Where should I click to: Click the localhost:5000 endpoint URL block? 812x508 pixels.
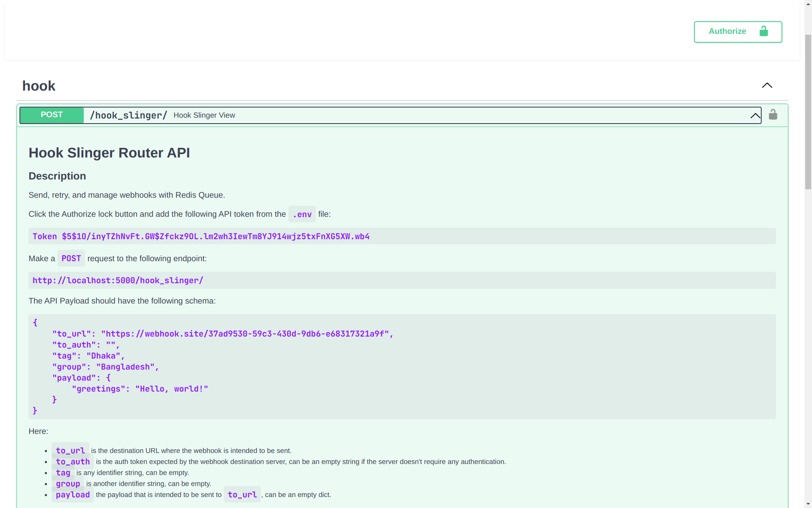pyautogui.click(x=118, y=281)
